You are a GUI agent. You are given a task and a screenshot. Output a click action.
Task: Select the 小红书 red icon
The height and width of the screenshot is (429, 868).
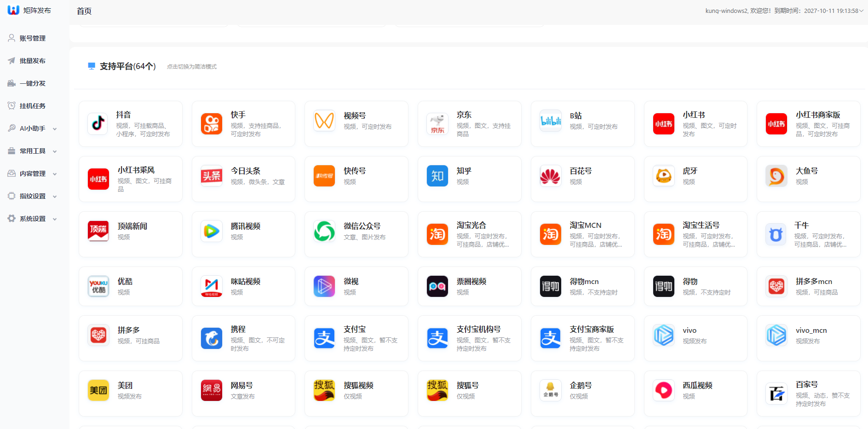point(664,124)
